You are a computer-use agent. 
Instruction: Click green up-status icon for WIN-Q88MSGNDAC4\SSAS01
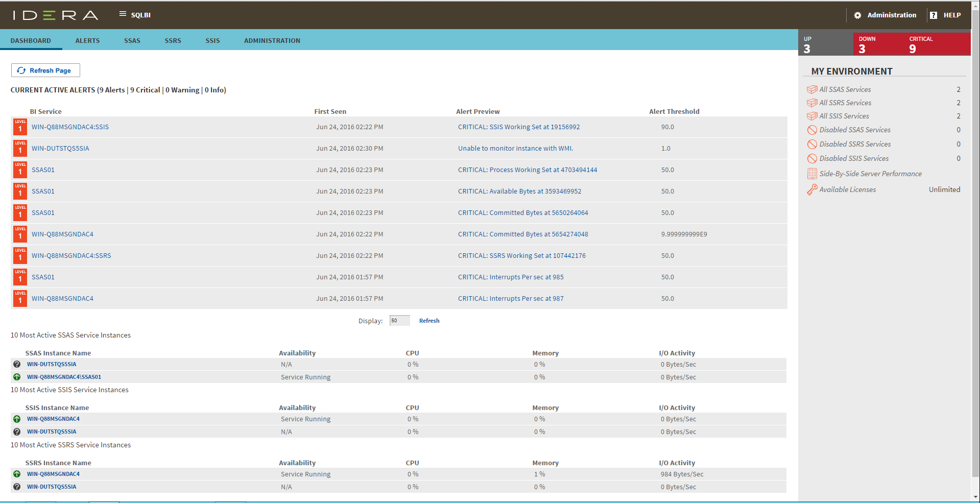pyautogui.click(x=17, y=377)
